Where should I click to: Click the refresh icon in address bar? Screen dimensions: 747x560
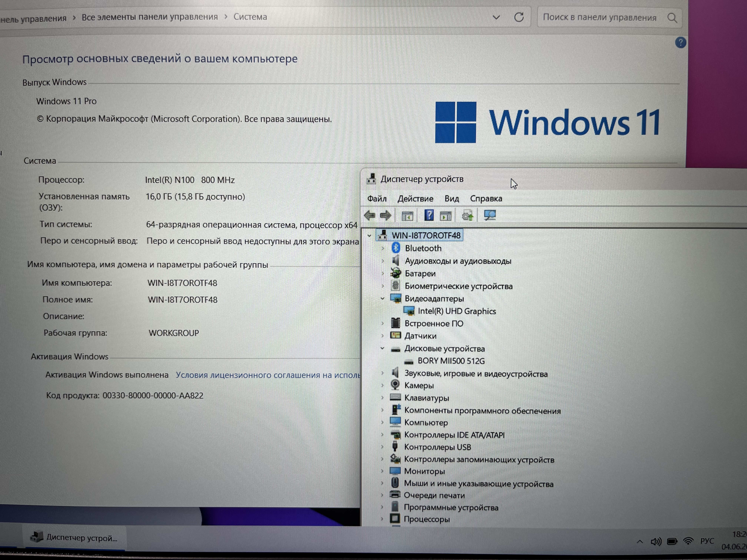[519, 17]
